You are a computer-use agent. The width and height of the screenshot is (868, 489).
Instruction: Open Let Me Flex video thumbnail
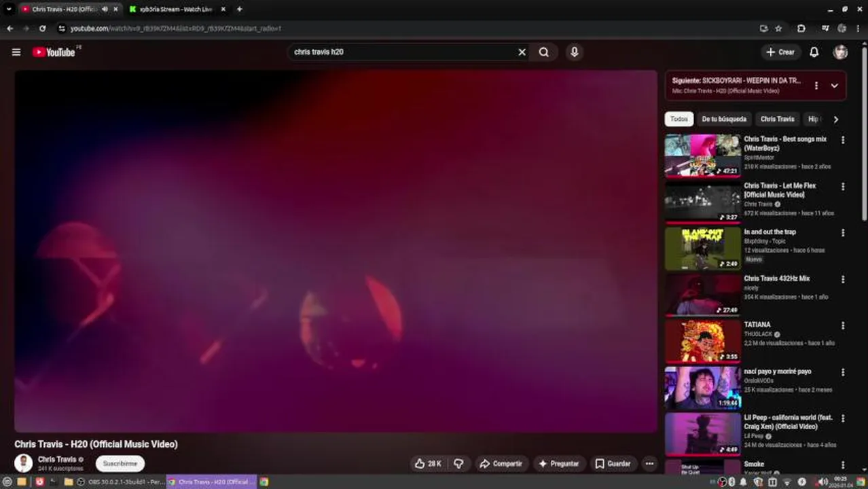pos(702,202)
